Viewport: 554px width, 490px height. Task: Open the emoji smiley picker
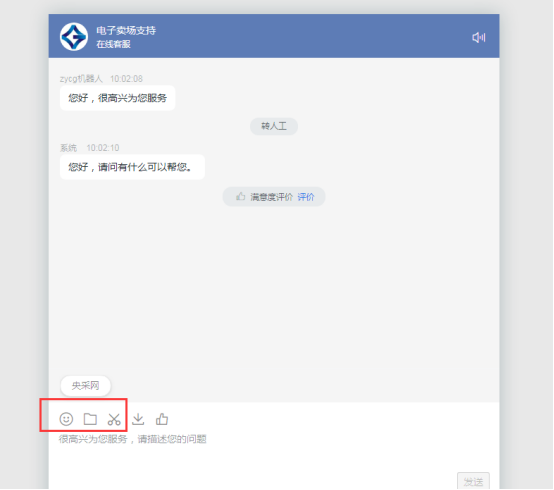pos(66,419)
